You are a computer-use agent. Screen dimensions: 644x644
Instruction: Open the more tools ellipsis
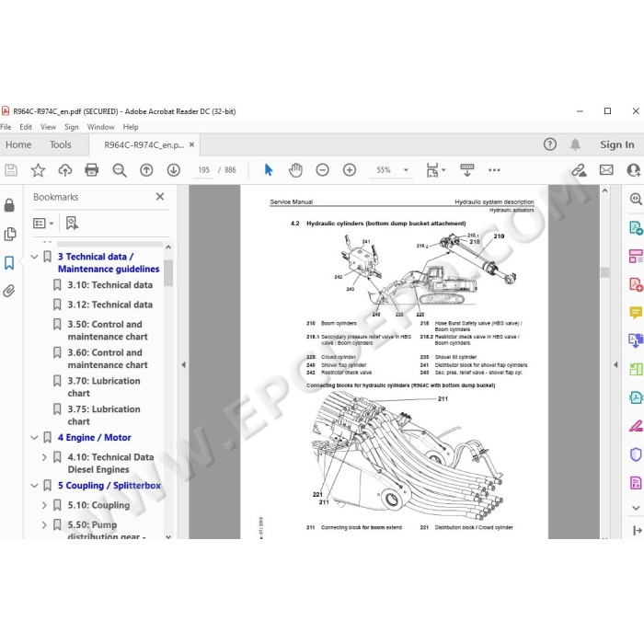pos(494,169)
